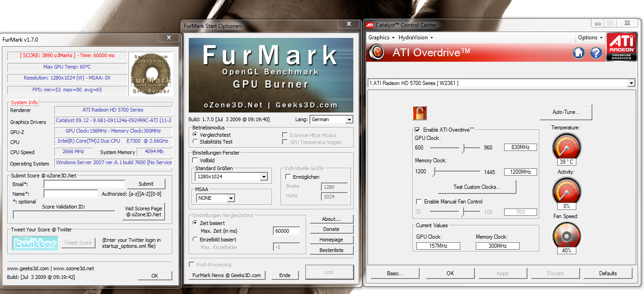Viewport: 644px width, 294px height.
Task: Click the Catalyst Control Center home icon
Action: [x=579, y=53]
